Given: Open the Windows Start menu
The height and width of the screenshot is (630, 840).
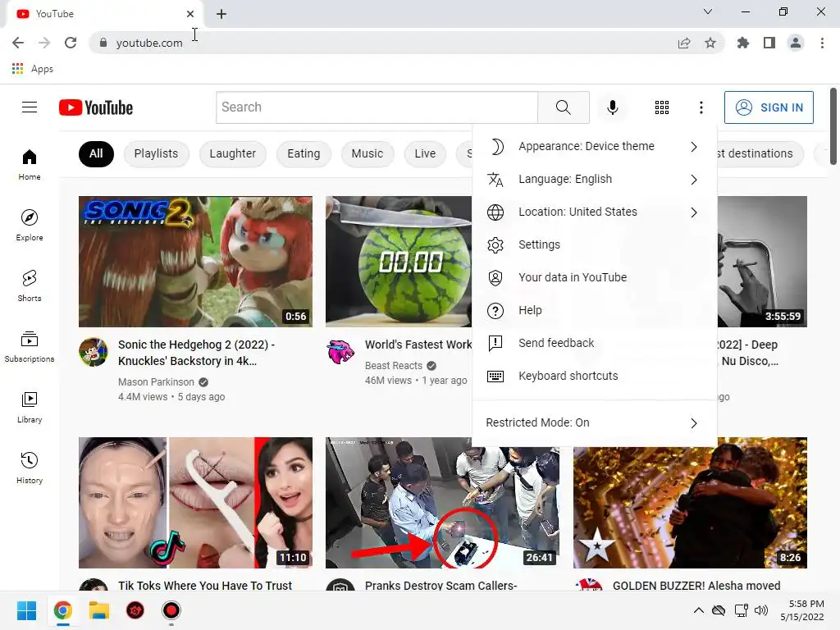Looking at the screenshot, I should 26,610.
